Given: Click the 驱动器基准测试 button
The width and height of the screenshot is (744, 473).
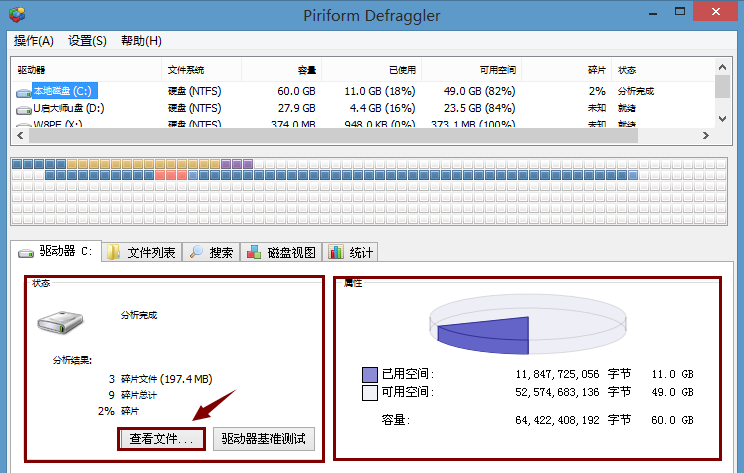Looking at the screenshot, I should point(264,439).
